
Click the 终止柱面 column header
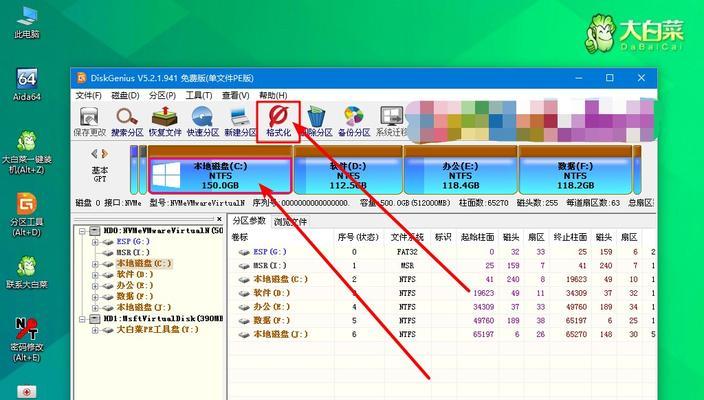coord(570,237)
